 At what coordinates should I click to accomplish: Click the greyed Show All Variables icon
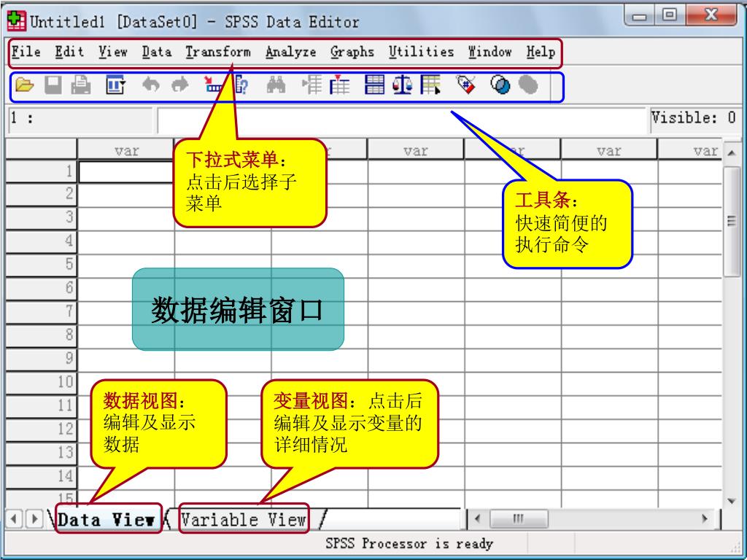tap(528, 85)
